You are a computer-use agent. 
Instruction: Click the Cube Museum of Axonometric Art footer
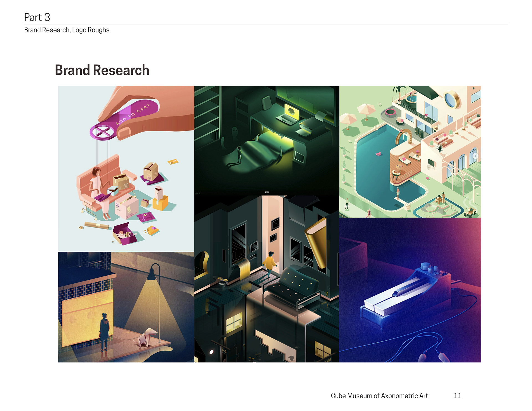[x=379, y=395]
